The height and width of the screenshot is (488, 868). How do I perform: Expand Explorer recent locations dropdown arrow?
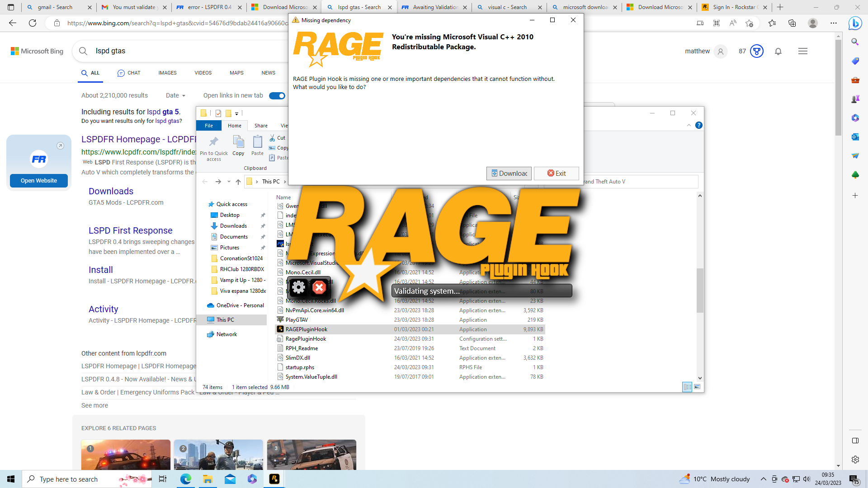point(229,182)
